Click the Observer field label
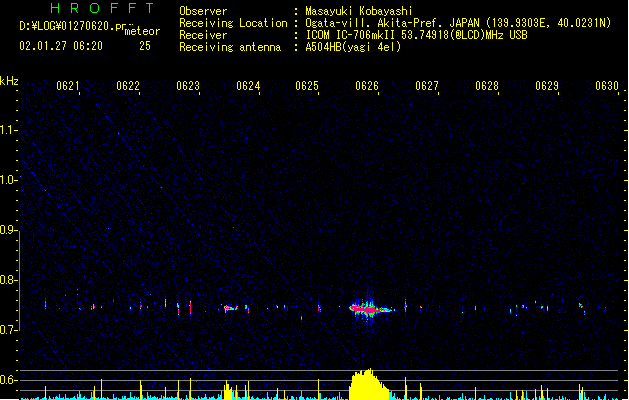Image resolution: width=629 pixels, height=400 pixels. (203, 11)
